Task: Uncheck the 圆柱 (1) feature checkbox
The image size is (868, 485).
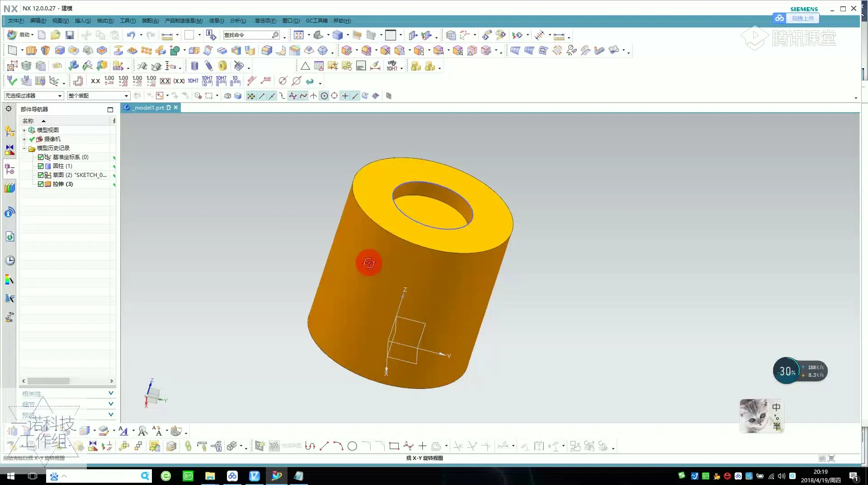Action: 41,166
